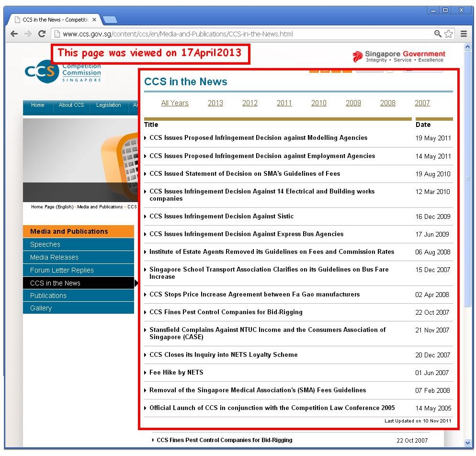Filter news by year 2011

click(284, 103)
